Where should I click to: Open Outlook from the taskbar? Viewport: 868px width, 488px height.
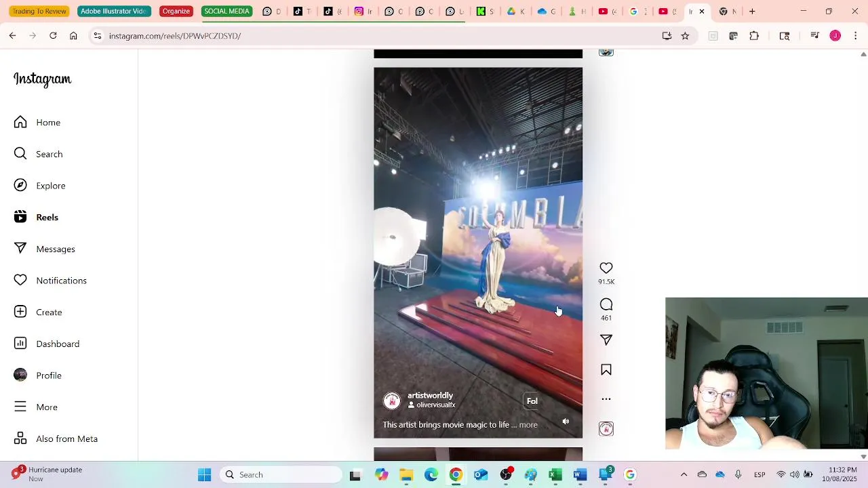(481, 475)
